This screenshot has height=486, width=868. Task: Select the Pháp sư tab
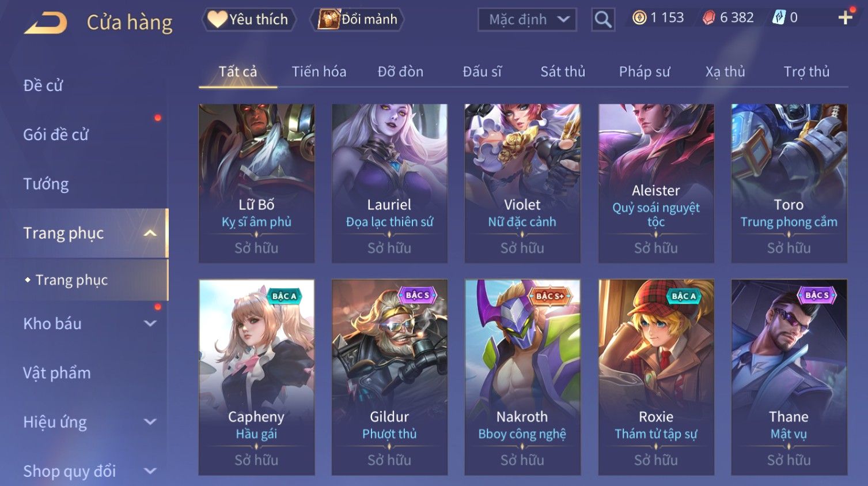point(645,71)
